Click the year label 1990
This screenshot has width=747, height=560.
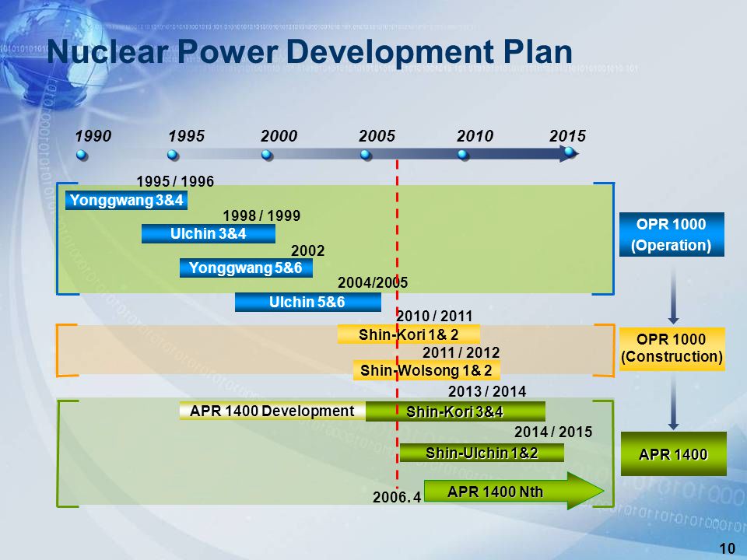[x=93, y=136]
